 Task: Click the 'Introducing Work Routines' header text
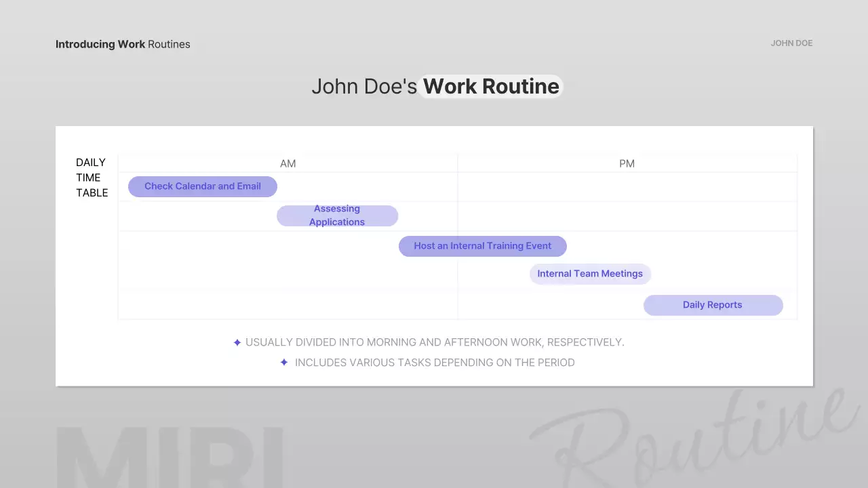(123, 44)
